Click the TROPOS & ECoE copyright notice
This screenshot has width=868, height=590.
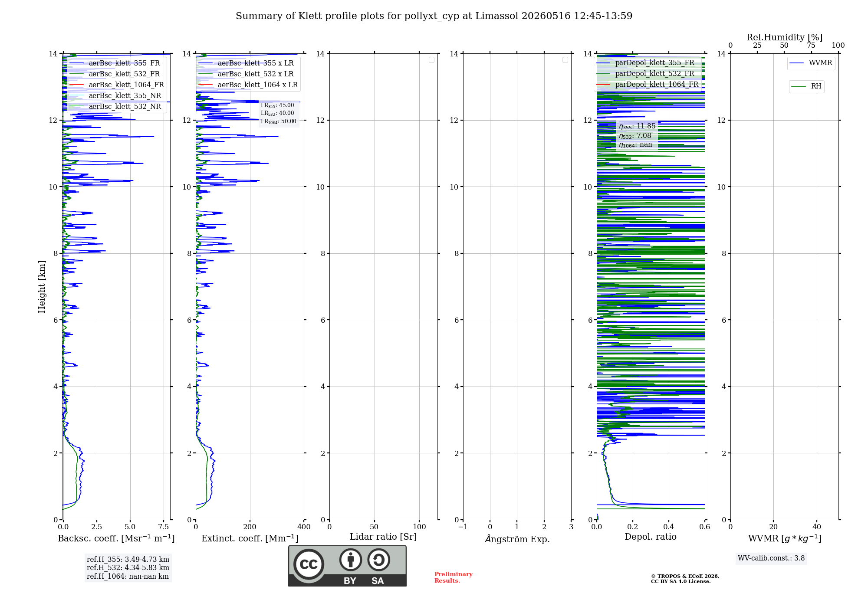click(x=685, y=579)
